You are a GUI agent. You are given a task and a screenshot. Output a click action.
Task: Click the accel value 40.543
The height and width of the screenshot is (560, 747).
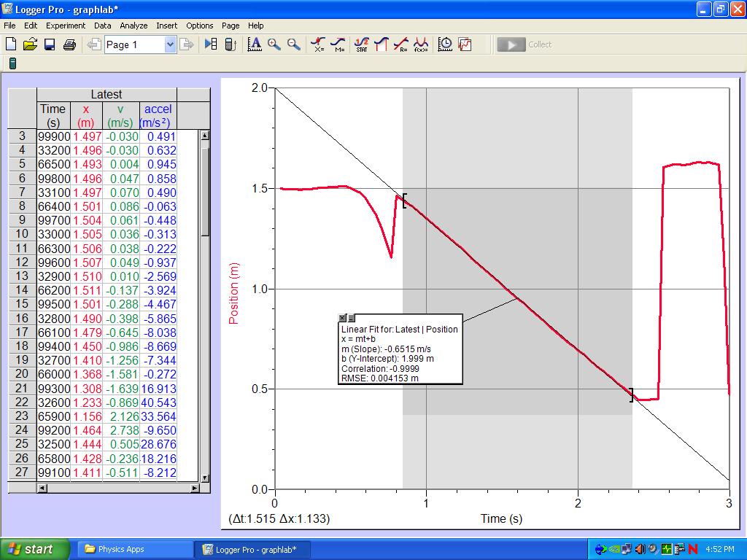pos(158,402)
